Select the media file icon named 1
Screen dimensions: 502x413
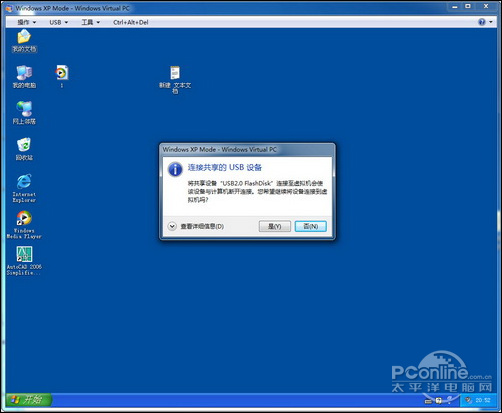coord(62,77)
